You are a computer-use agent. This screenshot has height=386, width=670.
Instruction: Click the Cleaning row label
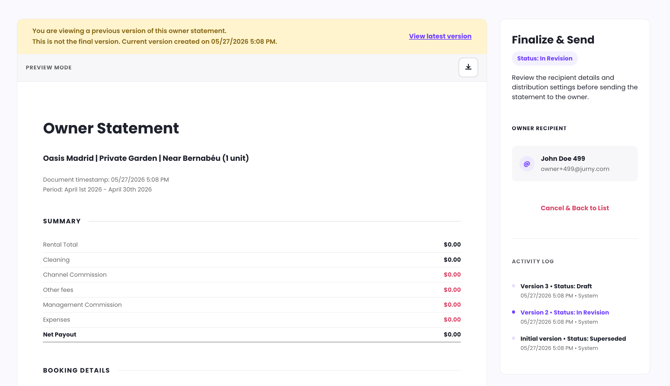(56, 259)
